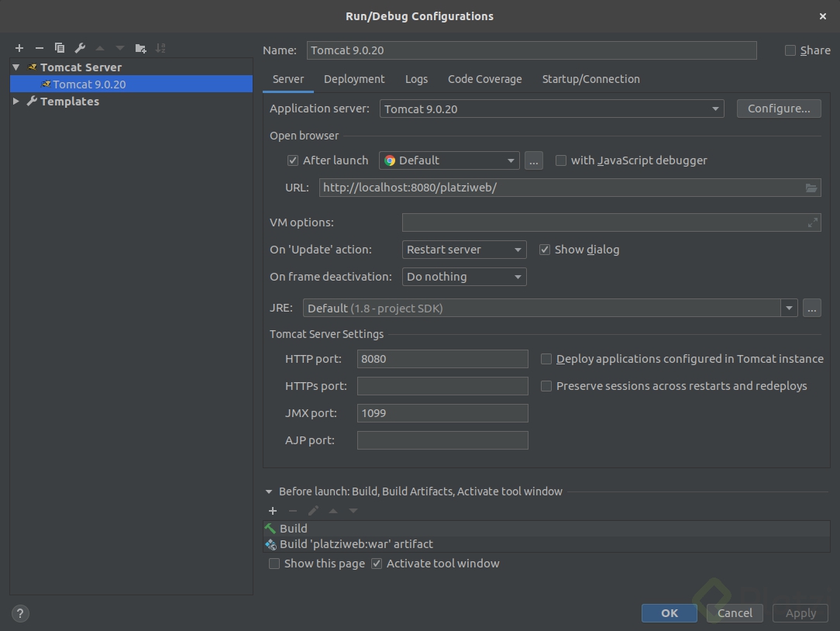
Task: Click the Configure... button
Action: (779, 109)
